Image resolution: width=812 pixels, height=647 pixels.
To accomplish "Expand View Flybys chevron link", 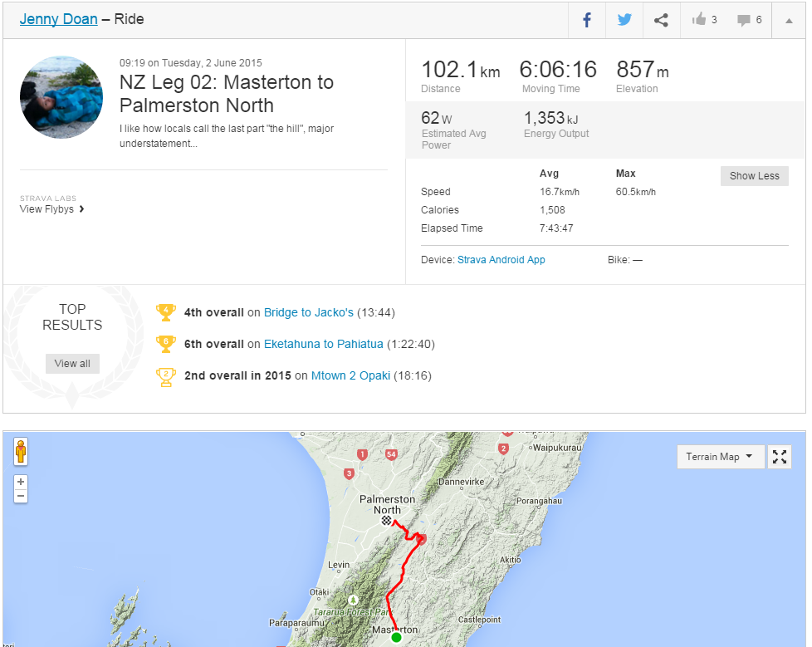I will tap(52, 209).
